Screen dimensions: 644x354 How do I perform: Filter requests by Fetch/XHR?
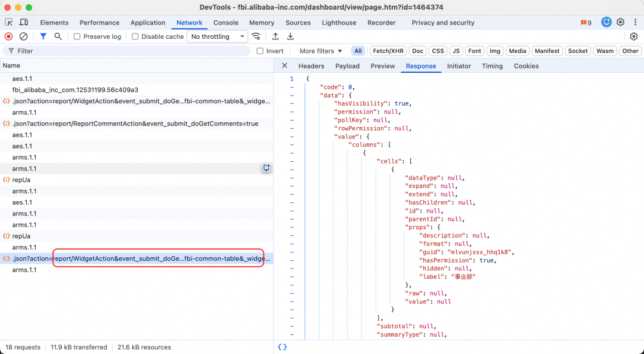click(389, 51)
